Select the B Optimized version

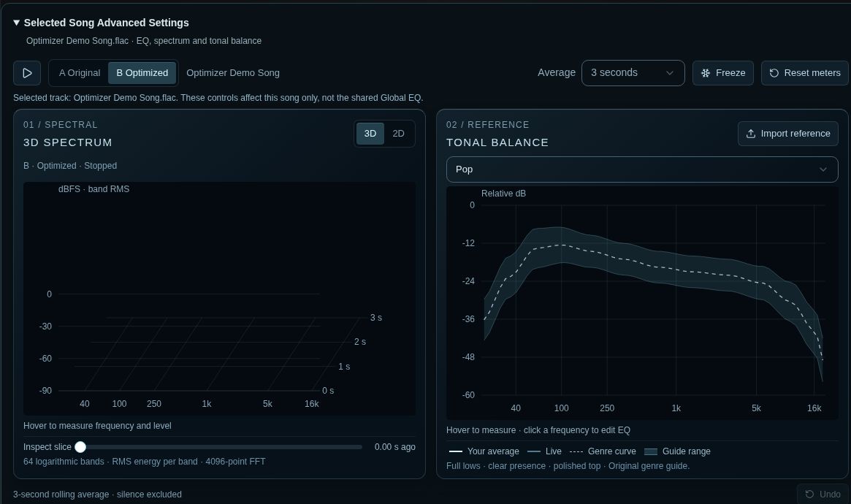point(142,73)
